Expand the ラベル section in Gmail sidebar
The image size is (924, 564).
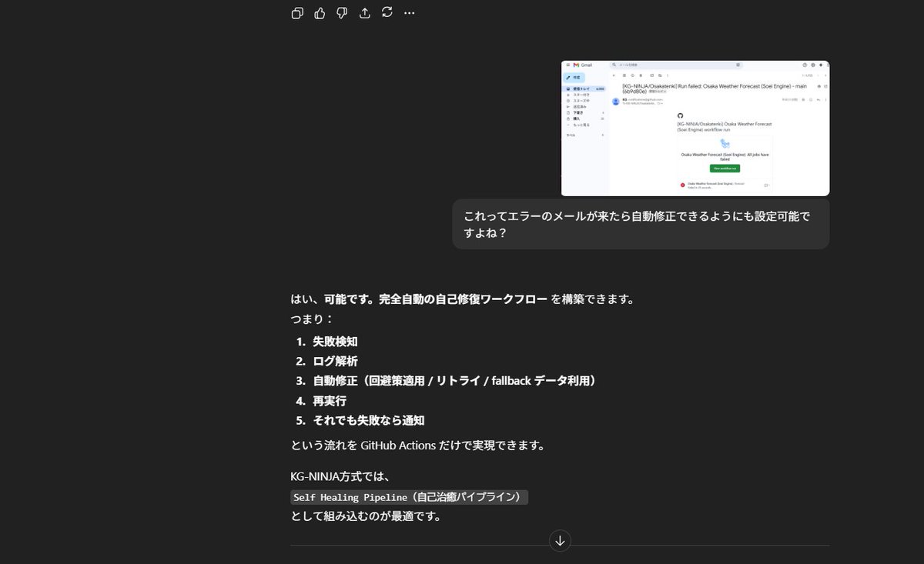(x=571, y=135)
